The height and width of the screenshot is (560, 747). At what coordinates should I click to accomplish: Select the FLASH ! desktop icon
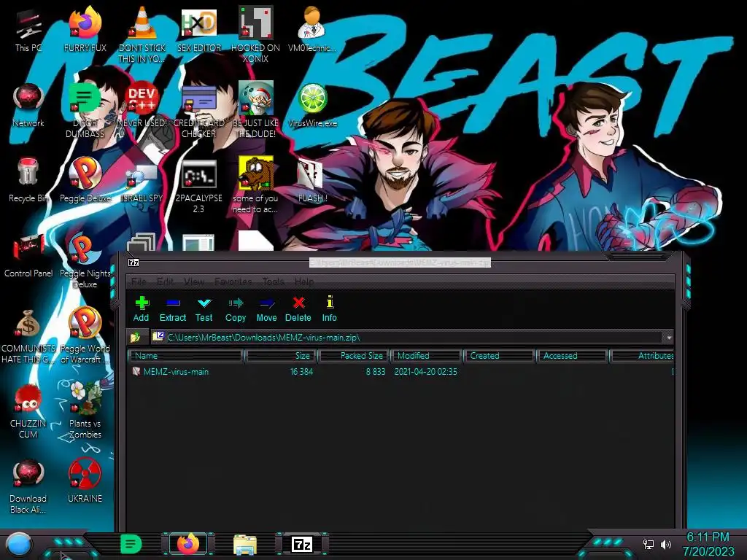312,181
